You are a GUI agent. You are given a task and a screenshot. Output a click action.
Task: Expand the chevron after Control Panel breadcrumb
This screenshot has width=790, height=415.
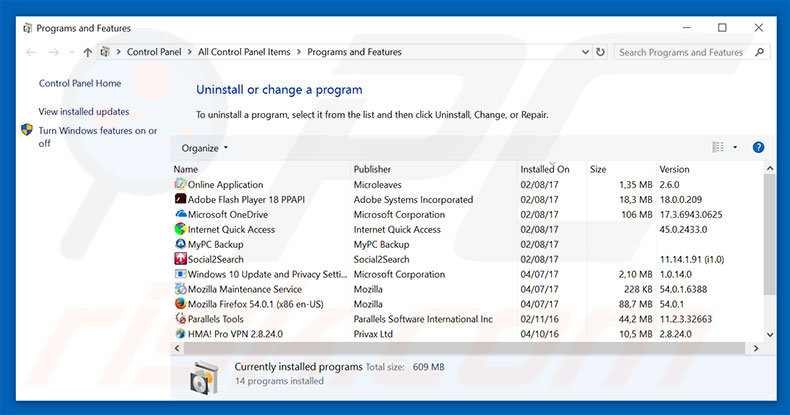click(x=190, y=52)
